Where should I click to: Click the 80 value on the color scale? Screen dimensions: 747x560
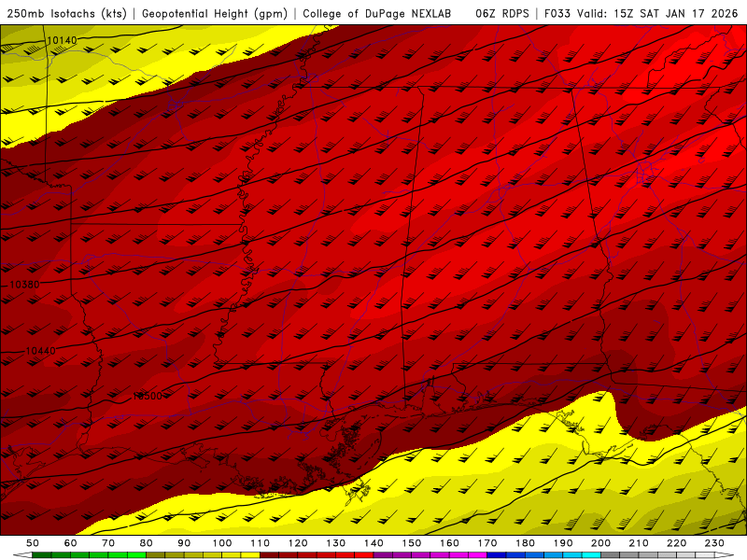pyautogui.click(x=147, y=543)
